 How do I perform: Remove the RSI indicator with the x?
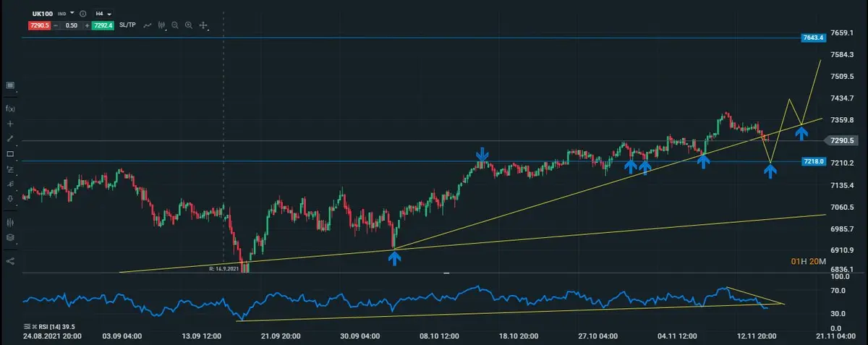(x=35, y=326)
